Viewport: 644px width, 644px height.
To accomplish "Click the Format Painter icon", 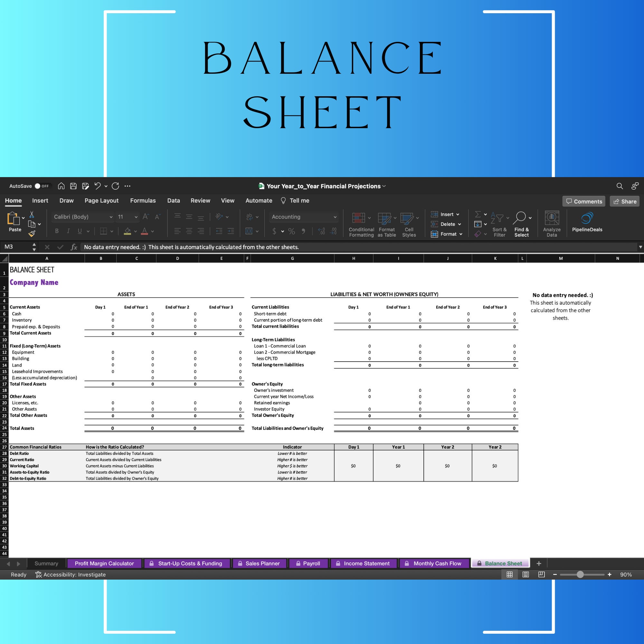I will [32, 233].
